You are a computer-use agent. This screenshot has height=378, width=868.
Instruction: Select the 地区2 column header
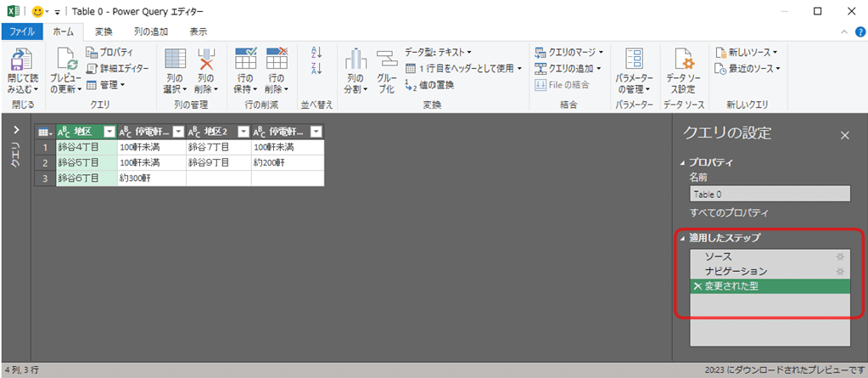coord(216,132)
